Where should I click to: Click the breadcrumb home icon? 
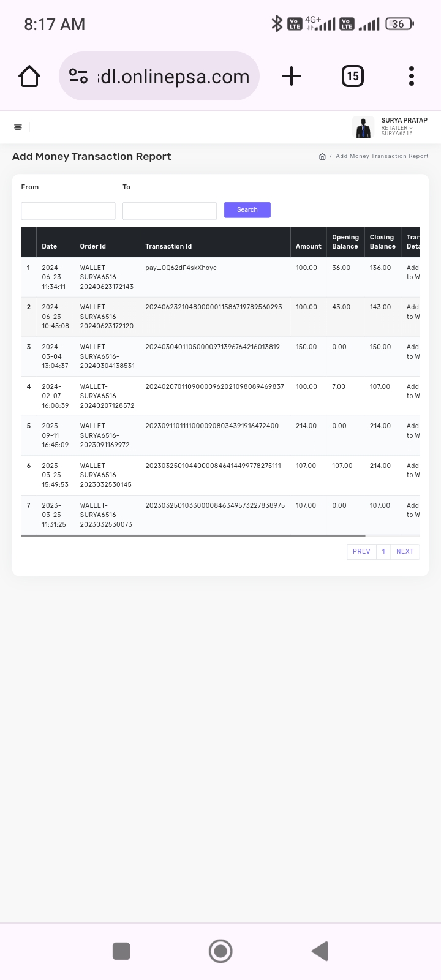pyautogui.click(x=322, y=156)
